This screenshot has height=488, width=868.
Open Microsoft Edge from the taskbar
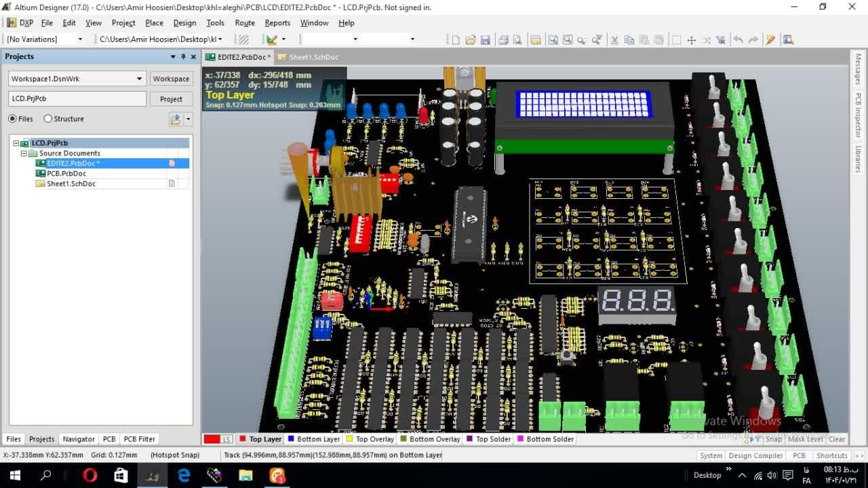[x=184, y=475]
